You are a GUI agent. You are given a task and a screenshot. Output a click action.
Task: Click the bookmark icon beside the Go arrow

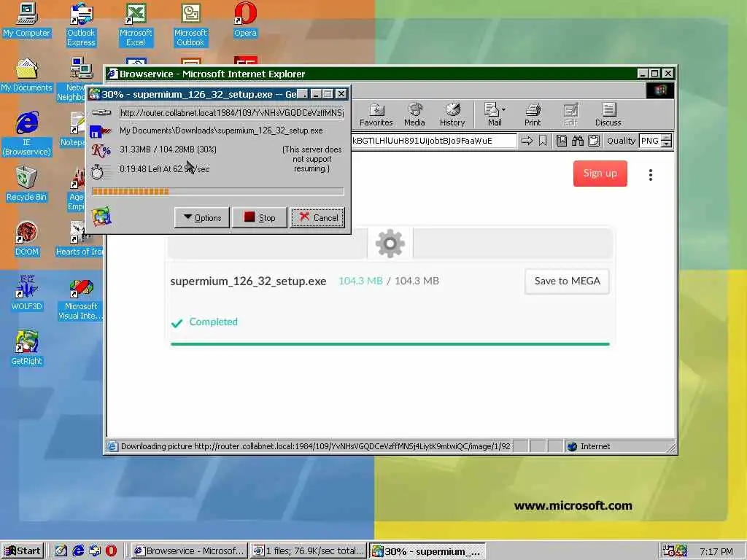coord(543,141)
